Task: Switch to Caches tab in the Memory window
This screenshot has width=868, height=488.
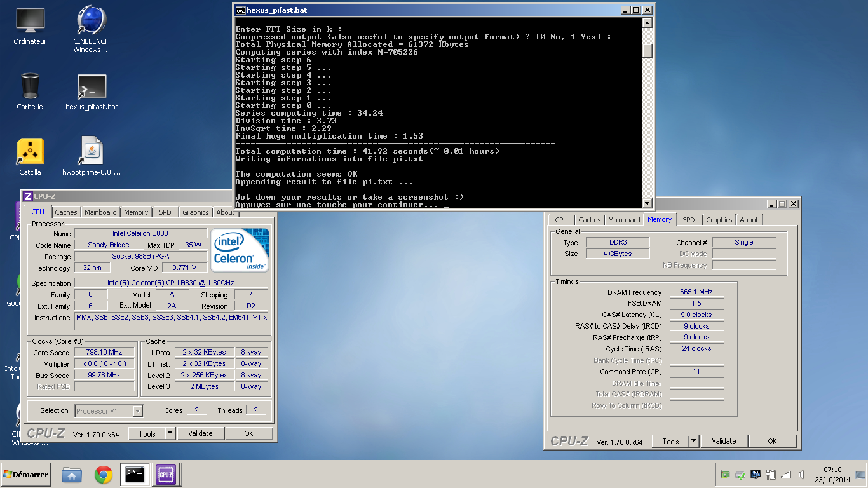Action: click(589, 220)
